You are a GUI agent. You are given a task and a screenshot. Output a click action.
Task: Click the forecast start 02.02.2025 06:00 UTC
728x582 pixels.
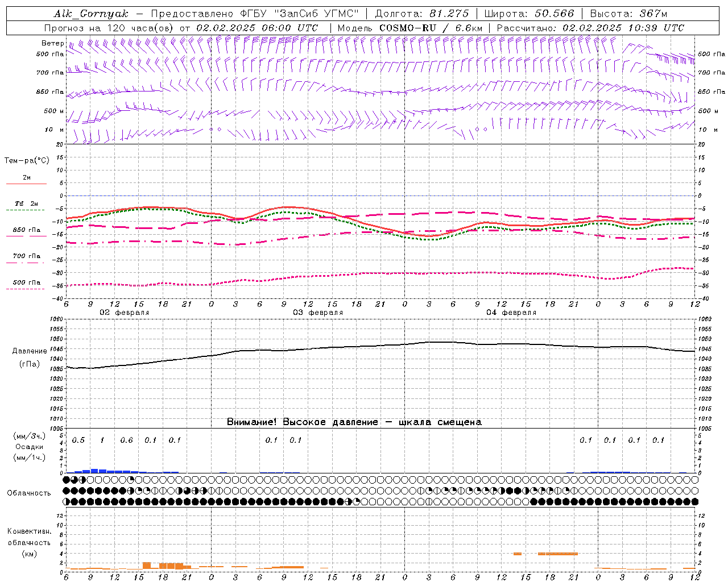pyautogui.click(x=257, y=28)
